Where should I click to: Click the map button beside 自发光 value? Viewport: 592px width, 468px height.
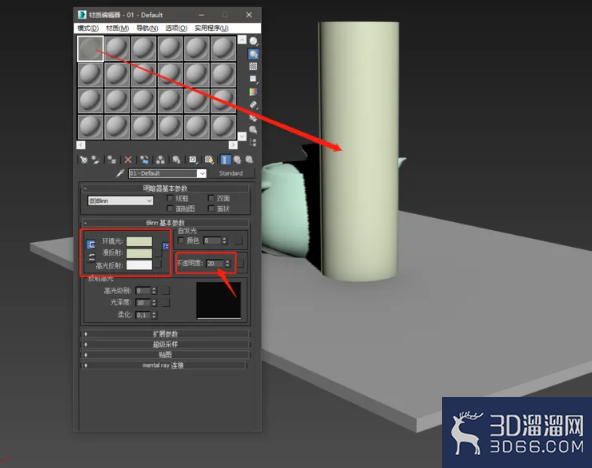click(239, 240)
